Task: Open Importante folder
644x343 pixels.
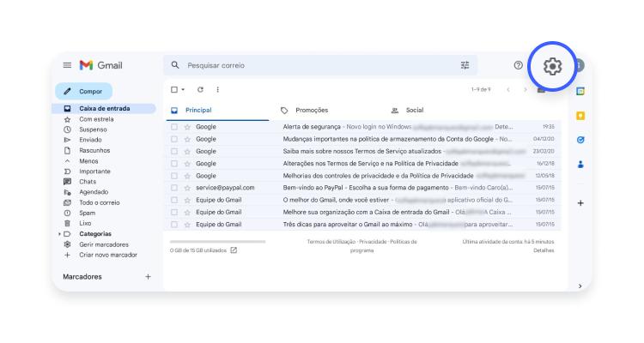Action: point(94,171)
